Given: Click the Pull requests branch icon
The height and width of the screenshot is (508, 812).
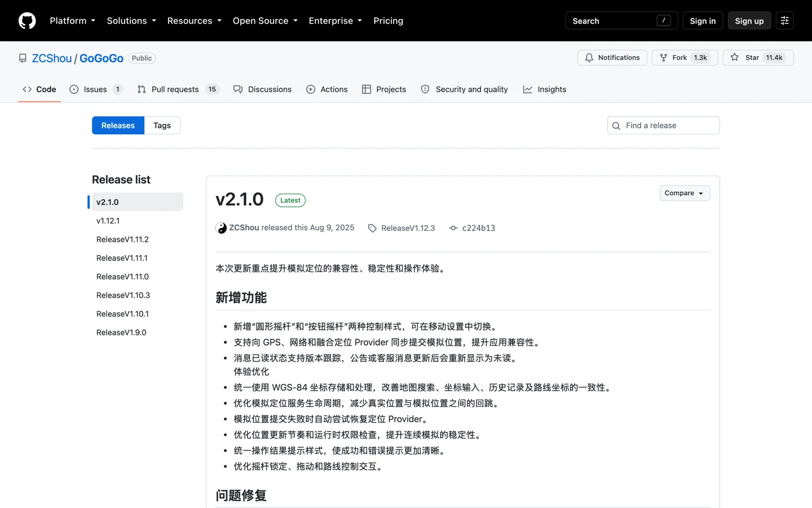Looking at the screenshot, I should (x=142, y=89).
